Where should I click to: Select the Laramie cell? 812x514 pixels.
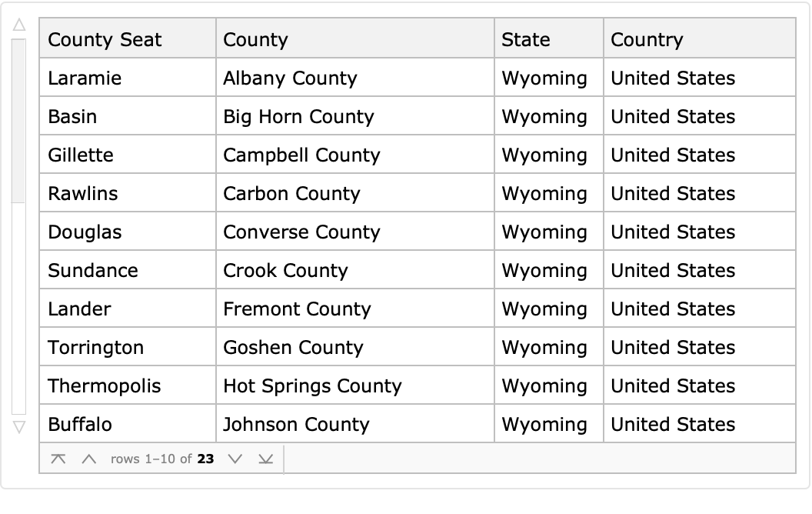(85, 78)
